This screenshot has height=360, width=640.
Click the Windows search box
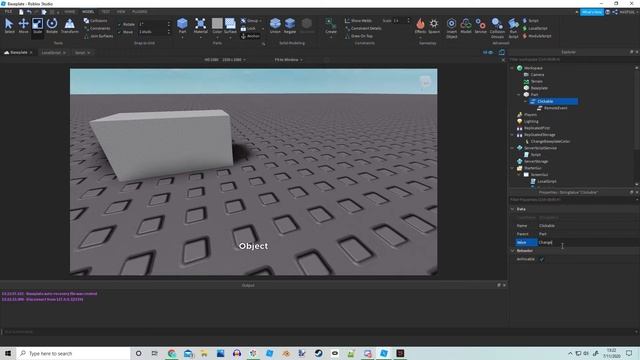(x=73, y=353)
